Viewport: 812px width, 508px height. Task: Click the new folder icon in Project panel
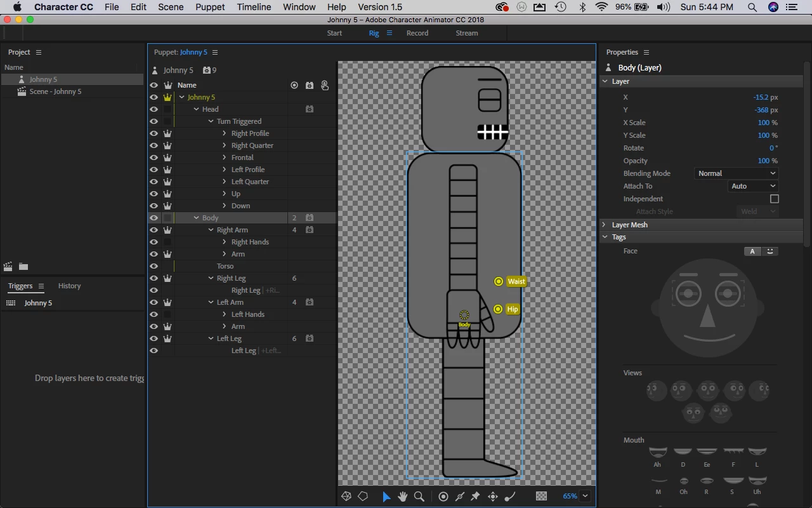point(23,267)
